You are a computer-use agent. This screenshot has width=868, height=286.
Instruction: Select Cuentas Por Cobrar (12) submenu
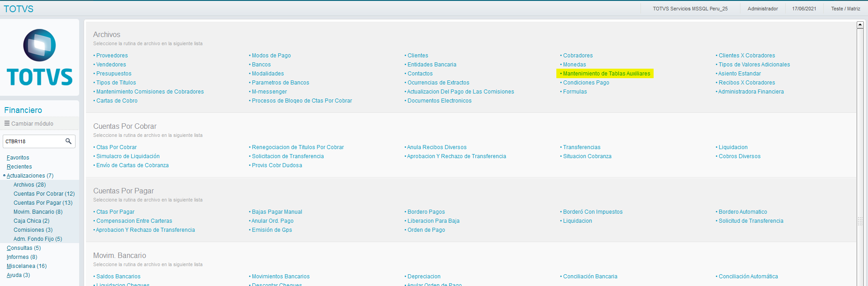(x=44, y=194)
